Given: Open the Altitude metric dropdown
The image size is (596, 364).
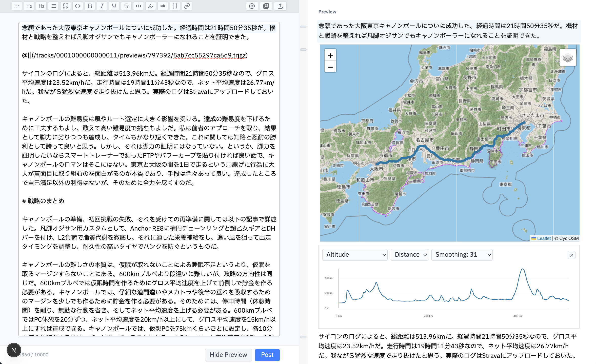Looking at the screenshot, I should coord(355,255).
